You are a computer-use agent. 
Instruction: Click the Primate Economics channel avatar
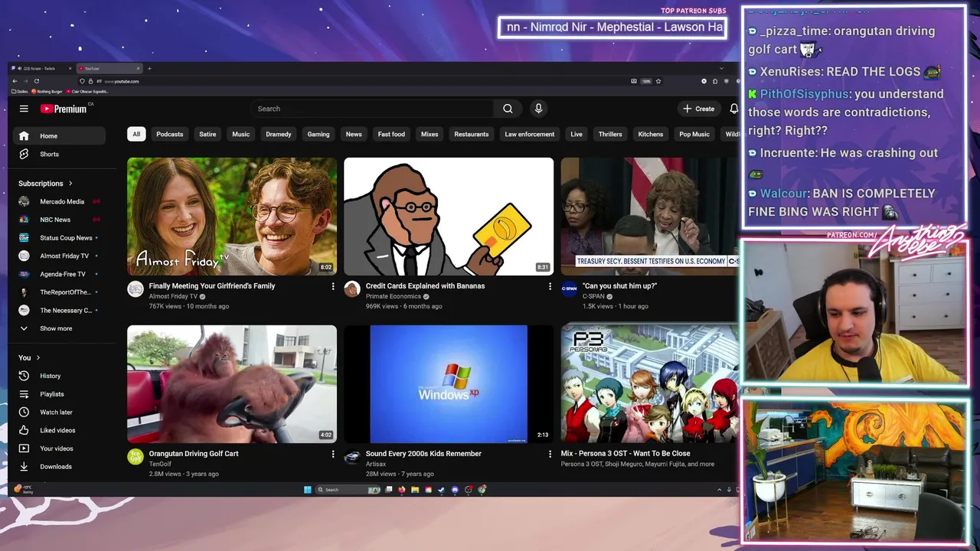click(x=352, y=289)
